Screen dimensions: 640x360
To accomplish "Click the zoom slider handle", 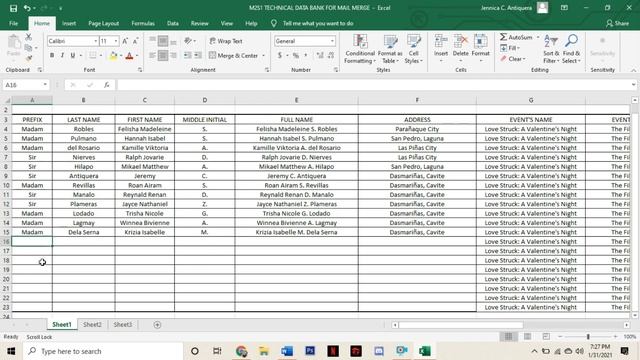I will 588,336.
